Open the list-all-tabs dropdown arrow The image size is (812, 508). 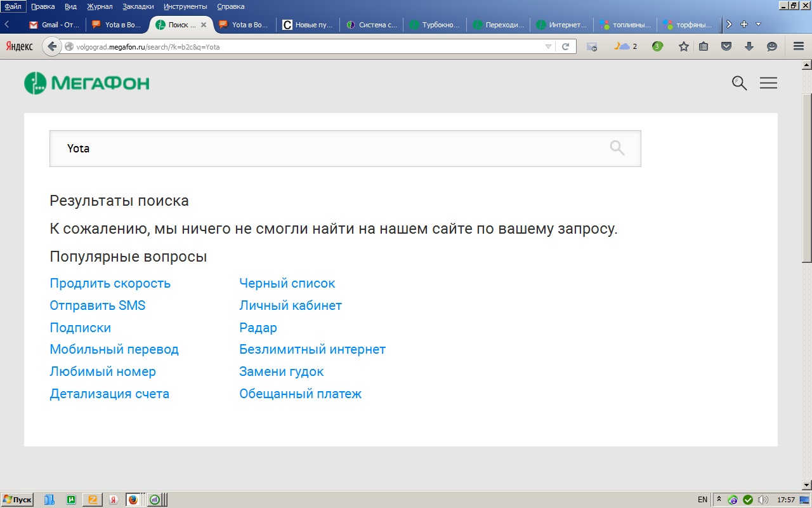[x=758, y=24]
